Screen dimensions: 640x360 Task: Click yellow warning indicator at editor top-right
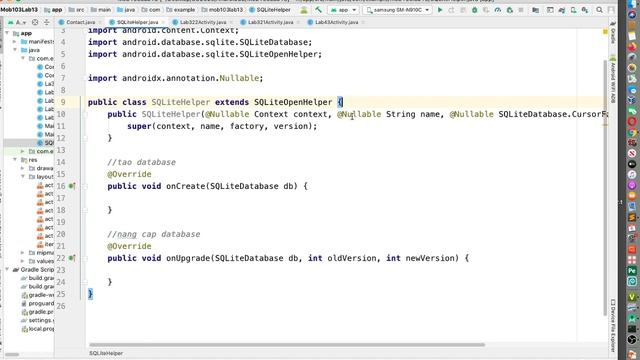[605, 32]
